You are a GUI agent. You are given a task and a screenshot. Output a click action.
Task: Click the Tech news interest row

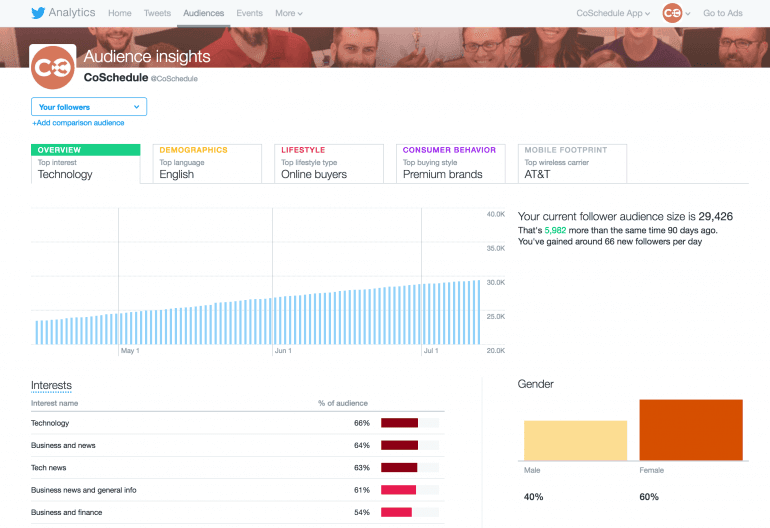(238, 468)
